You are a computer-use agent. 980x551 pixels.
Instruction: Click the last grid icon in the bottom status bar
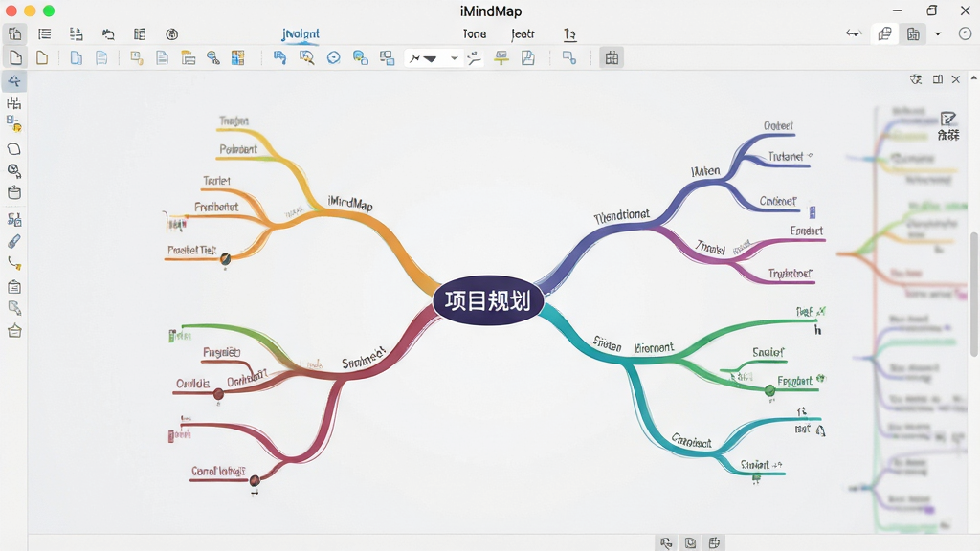(x=714, y=542)
